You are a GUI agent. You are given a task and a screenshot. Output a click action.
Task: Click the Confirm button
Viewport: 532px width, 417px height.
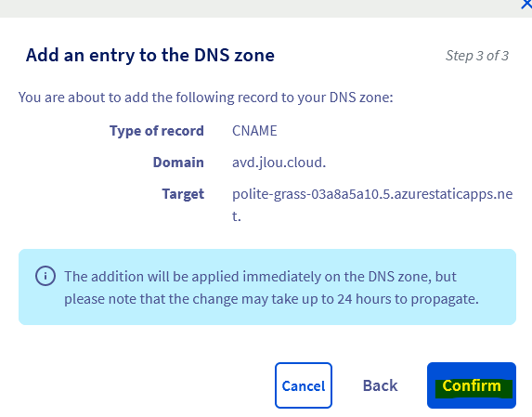click(x=472, y=385)
